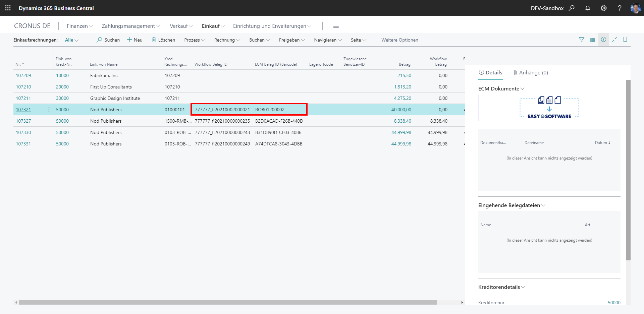Click the horizontal scrollbar of the list
This screenshot has width=644, height=314.
point(228,302)
